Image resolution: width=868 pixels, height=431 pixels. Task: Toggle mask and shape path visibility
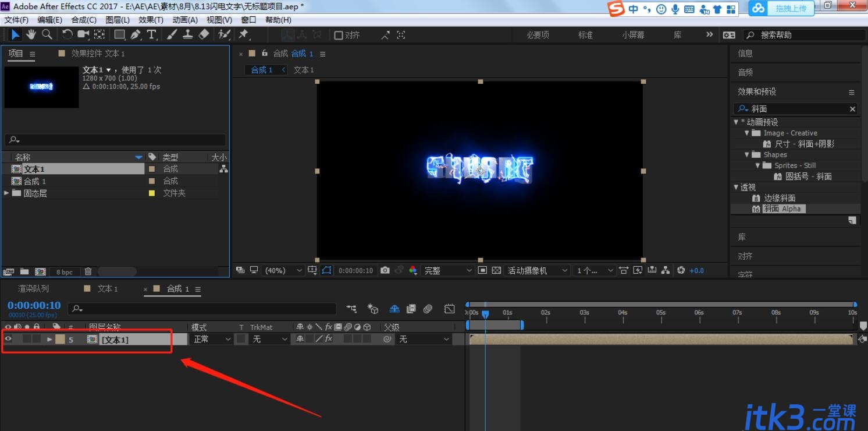pyautogui.click(x=327, y=270)
